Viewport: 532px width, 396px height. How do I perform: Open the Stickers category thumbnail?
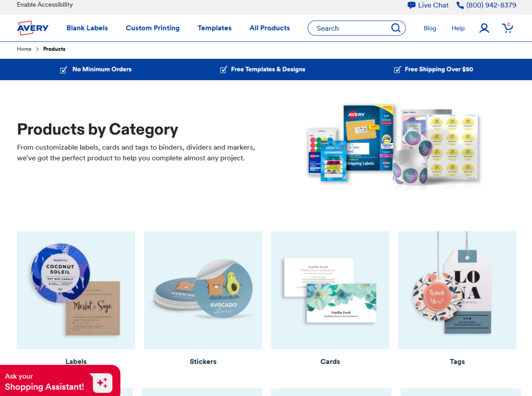click(203, 290)
